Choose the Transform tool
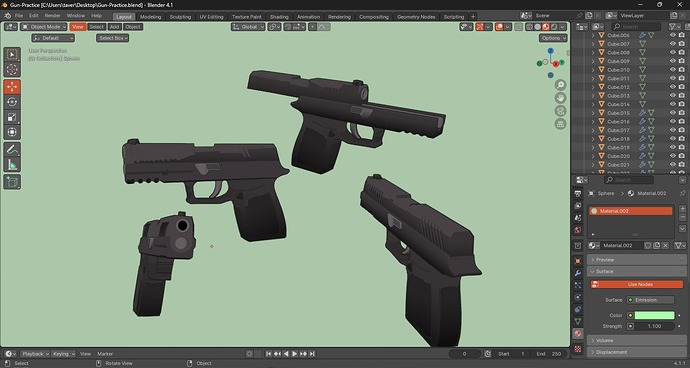This screenshot has height=368, width=690. 12,132
